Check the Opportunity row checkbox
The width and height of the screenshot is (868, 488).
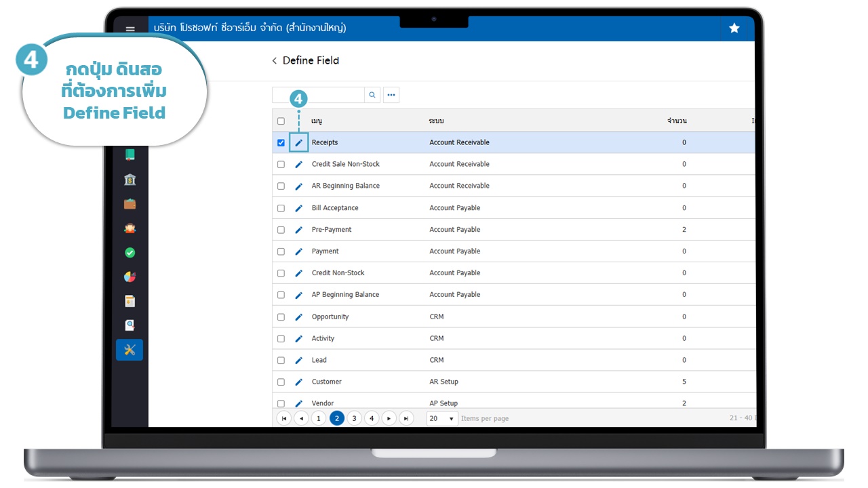point(281,317)
